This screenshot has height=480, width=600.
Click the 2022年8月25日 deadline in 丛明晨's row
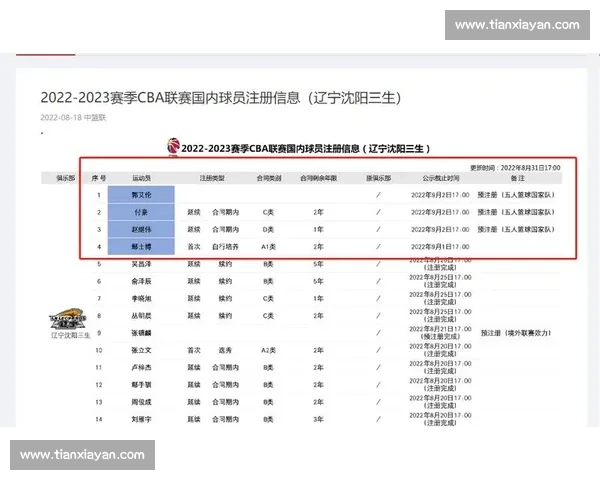pyautogui.click(x=440, y=312)
